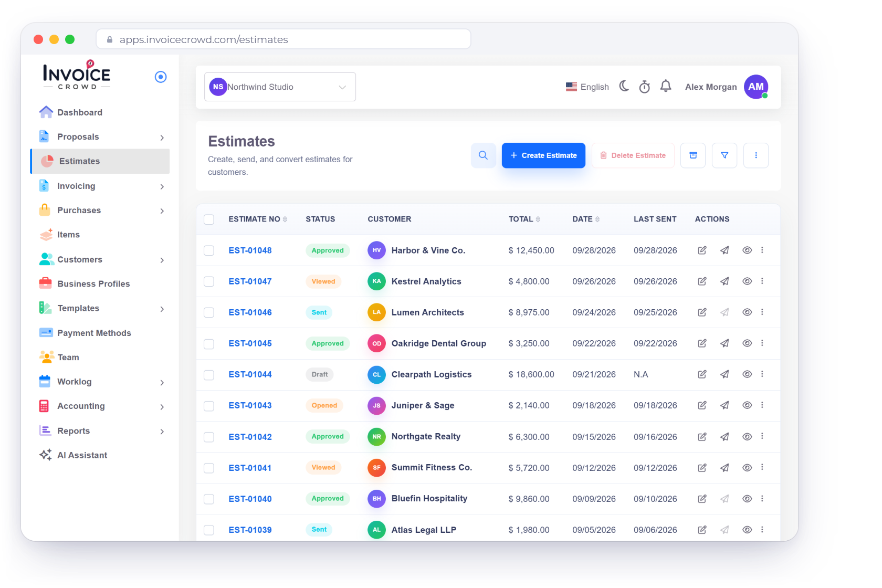
Task: Edit estimate EST-01048 pencil icon
Action: point(702,250)
